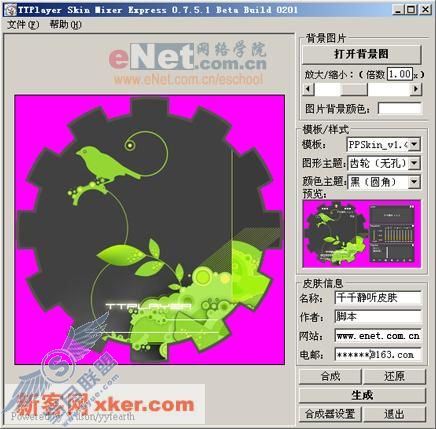
Task: Expand the 模板 PPSkin dropdown
Action: pyautogui.click(x=414, y=145)
